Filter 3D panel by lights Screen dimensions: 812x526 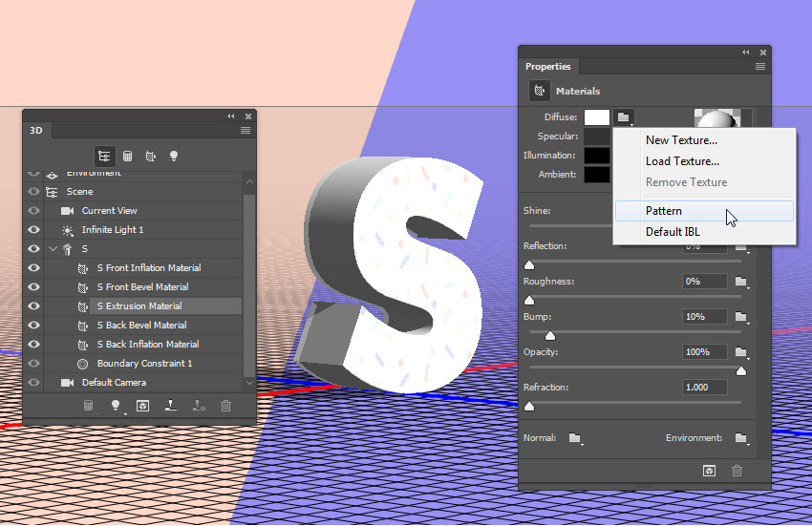[174, 156]
